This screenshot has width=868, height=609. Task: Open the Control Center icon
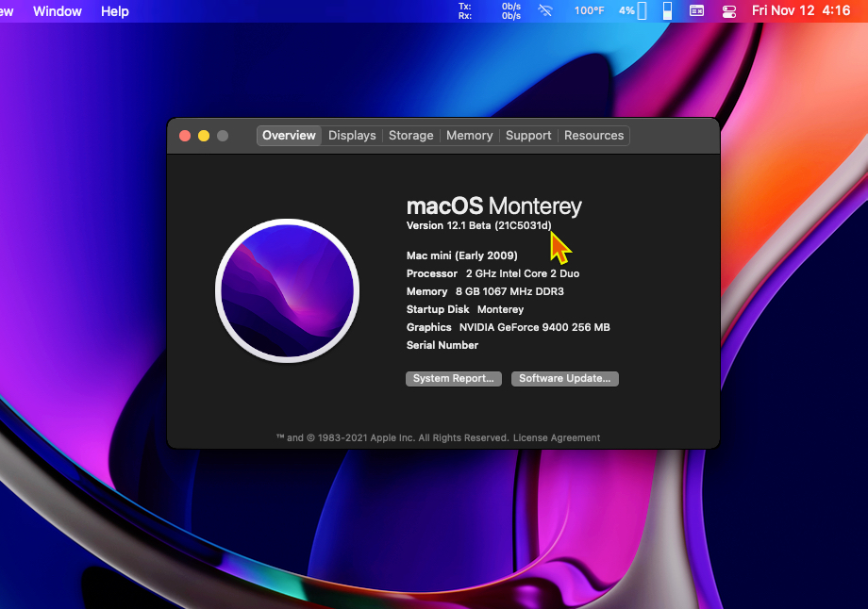pyautogui.click(x=729, y=11)
